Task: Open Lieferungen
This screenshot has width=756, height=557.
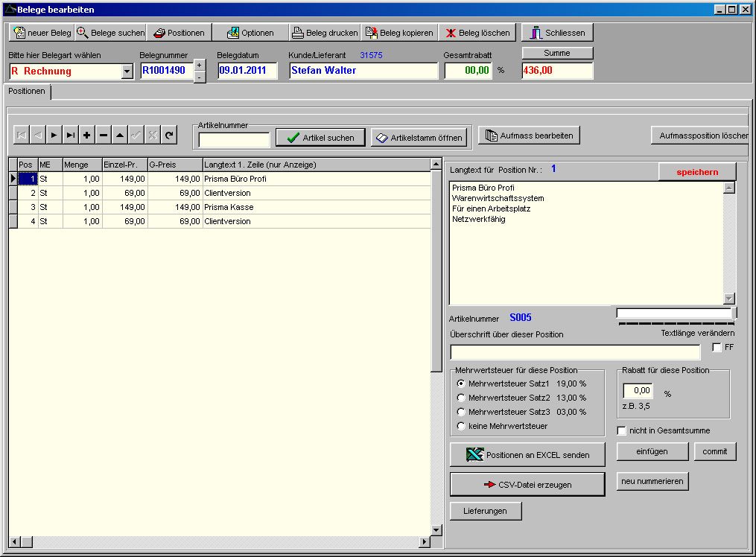Action: point(486,511)
